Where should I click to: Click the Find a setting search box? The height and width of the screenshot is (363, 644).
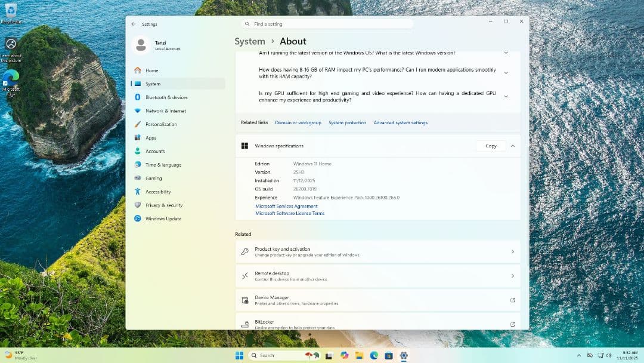(327, 24)
